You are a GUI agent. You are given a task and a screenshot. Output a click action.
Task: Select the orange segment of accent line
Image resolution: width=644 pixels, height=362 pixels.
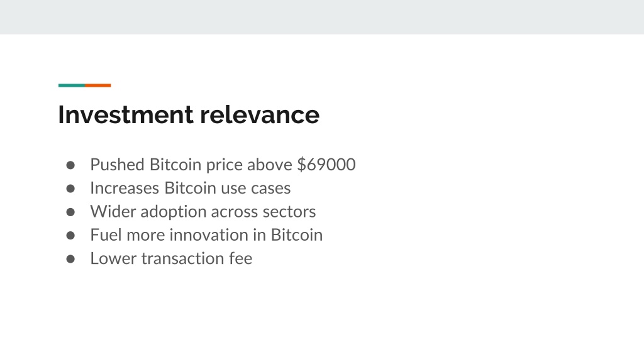coord(98,85)
